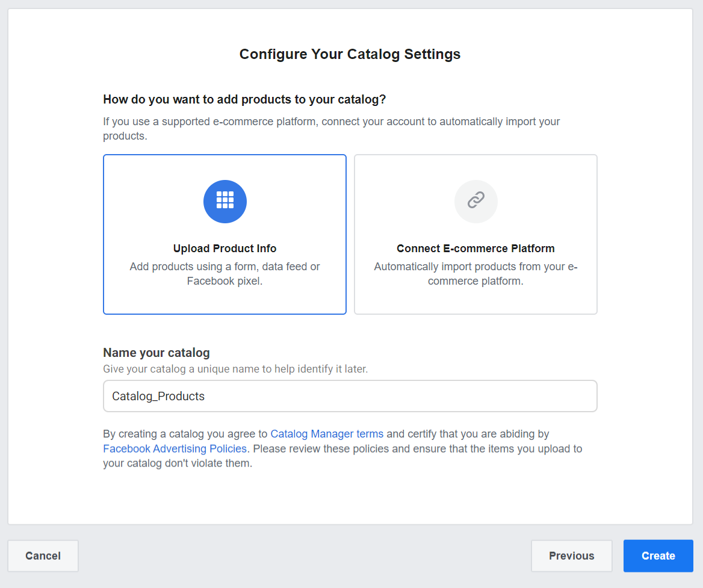Image resolution: width=703 pixels, height=588 pixels.
Task: Choose the "Connect E-commerce Platform" option title
Action: pyautogui.click(x=475, y=249)
